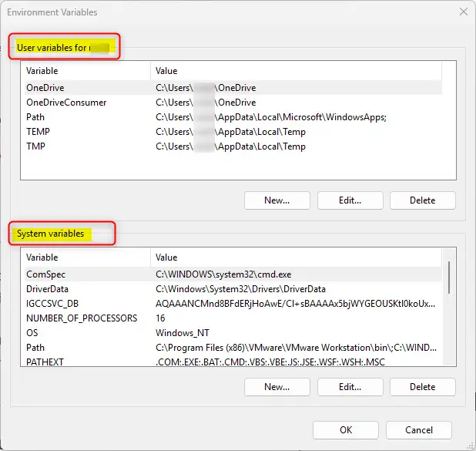Select the NUMBER_OF_PROCESSORS system variable
The width and height of the screenshot is (476, 451).
[x=233, y=318]
